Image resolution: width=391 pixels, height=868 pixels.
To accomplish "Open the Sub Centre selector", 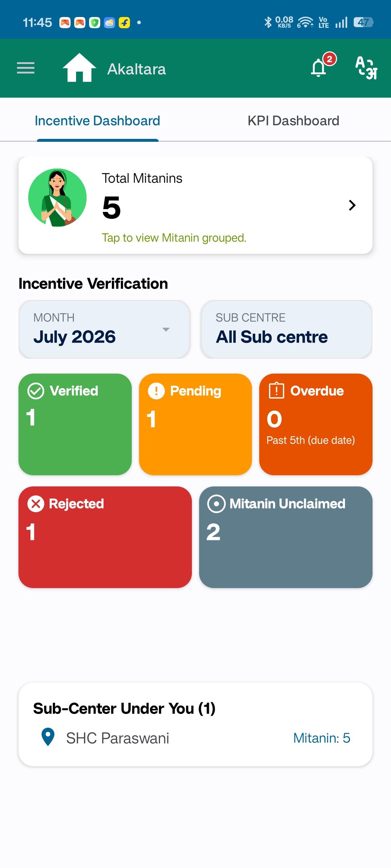I will [286, 329].
